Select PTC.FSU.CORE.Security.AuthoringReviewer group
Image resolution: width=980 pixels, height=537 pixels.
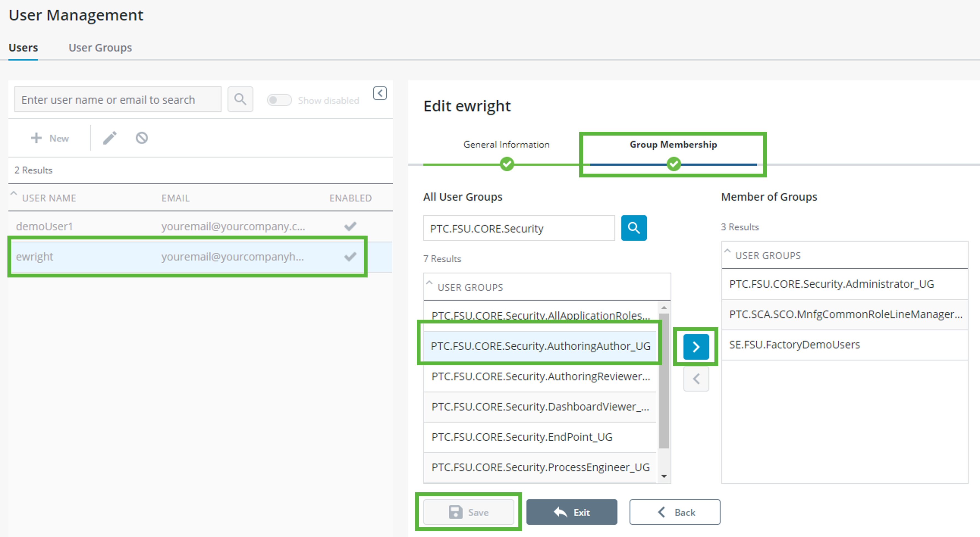pos(540,377)
